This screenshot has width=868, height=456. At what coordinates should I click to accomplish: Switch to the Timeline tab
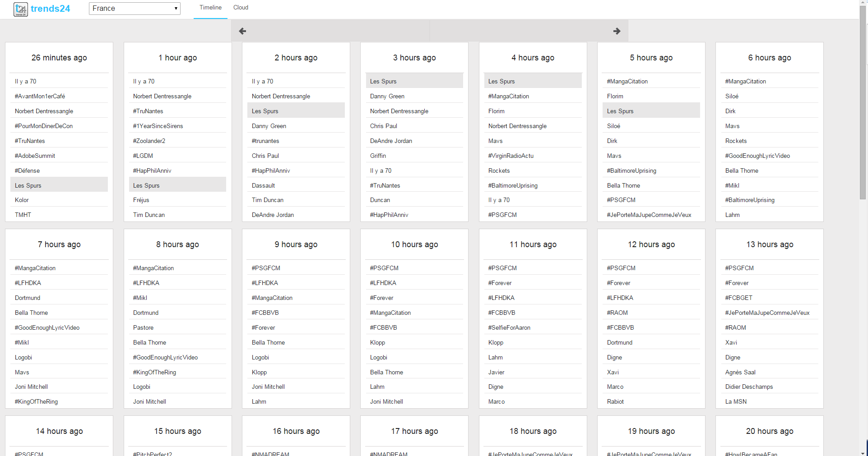(x=210, y=8)
